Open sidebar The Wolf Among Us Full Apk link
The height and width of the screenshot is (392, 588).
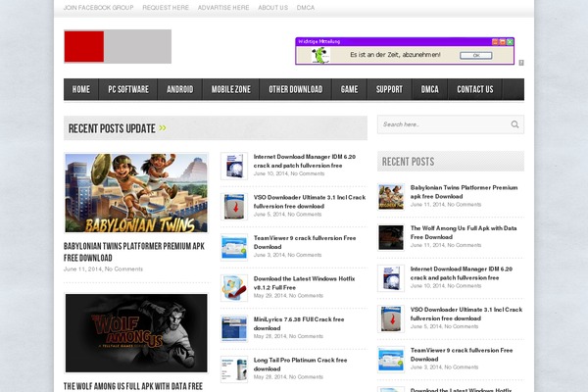pos(464,232)
